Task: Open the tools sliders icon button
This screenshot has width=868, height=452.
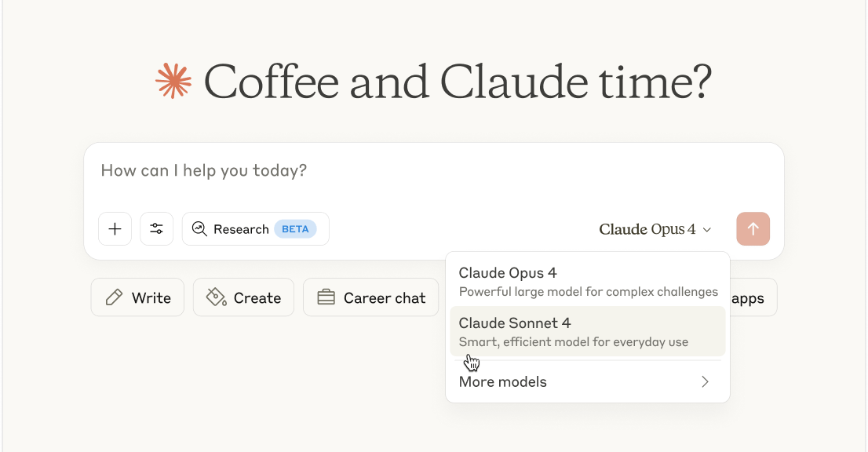Action: pos(157,229)
